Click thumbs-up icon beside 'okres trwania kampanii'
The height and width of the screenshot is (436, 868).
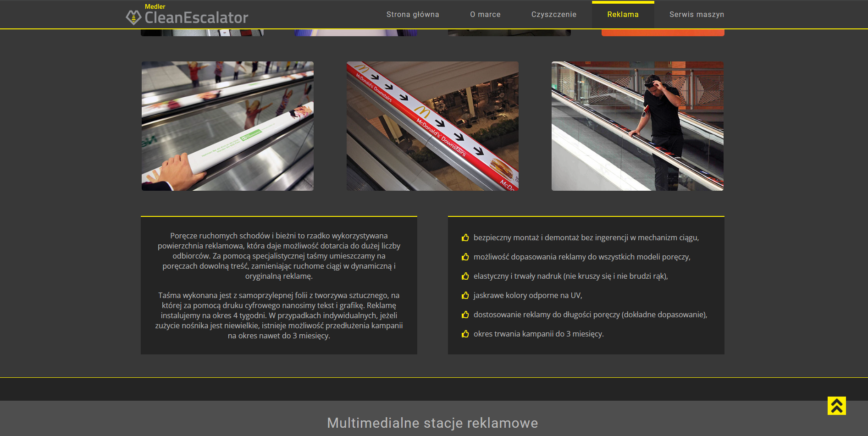click(x=465, y=334)
